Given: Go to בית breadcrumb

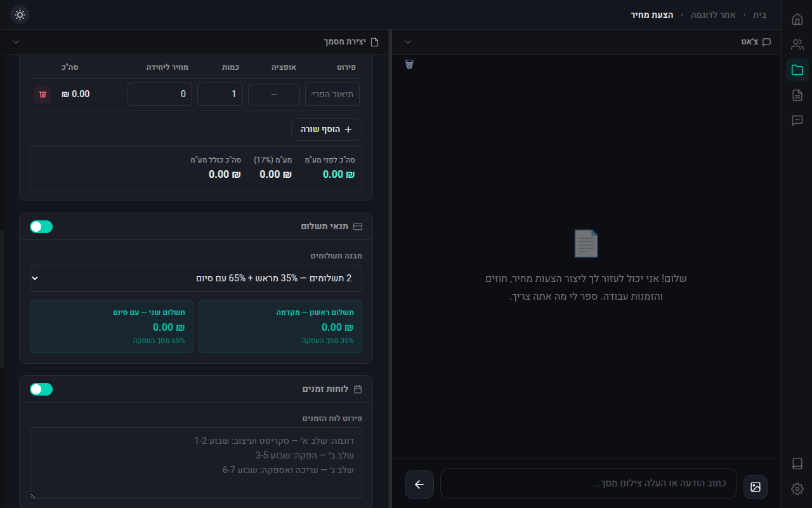Looking at the screenshot, I should point(759,15).
